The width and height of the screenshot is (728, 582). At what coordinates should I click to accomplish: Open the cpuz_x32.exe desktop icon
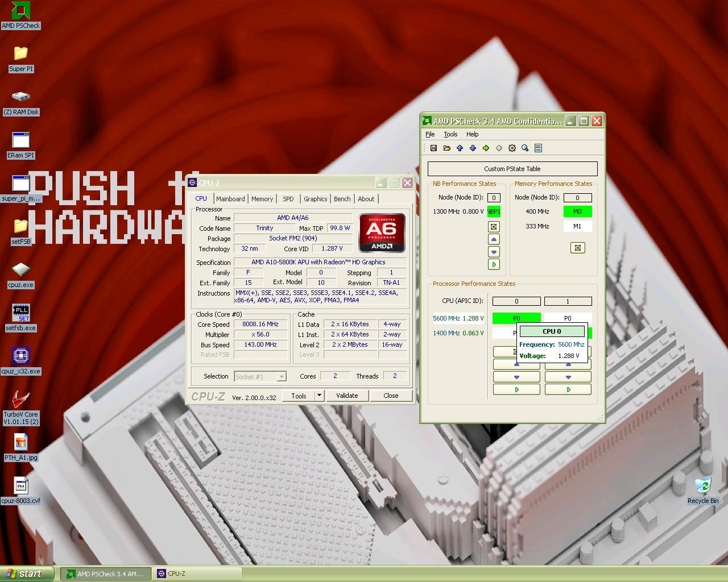pyautogui.click(x=20, y=361)
